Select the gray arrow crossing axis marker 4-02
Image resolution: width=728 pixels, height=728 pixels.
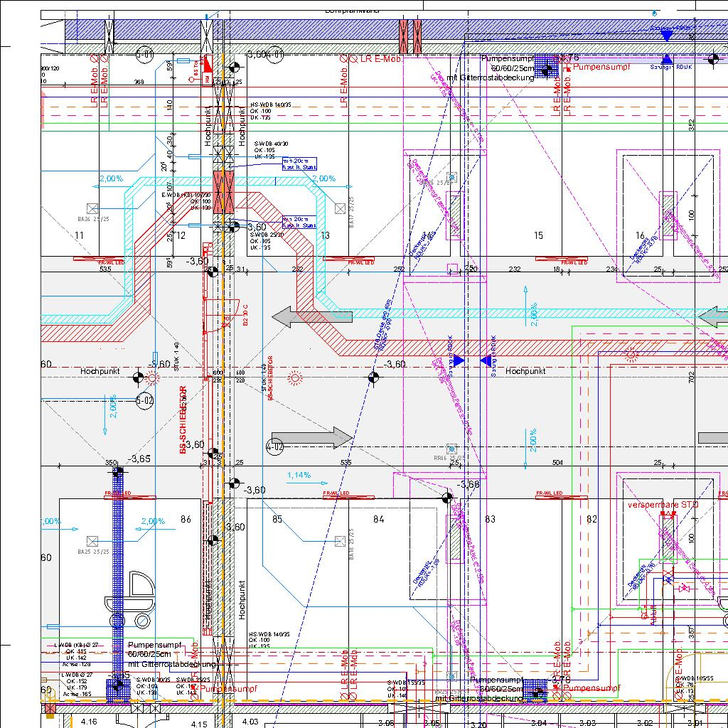311,439
